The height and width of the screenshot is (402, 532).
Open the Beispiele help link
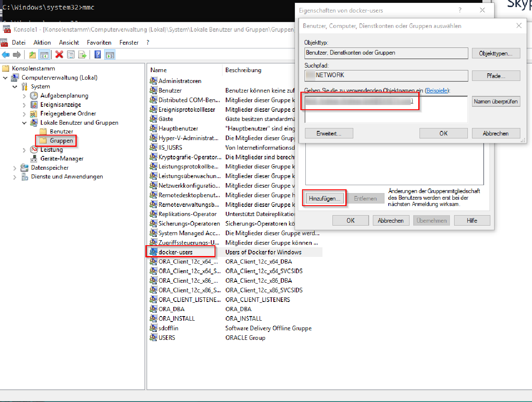[x=437, y=90]
